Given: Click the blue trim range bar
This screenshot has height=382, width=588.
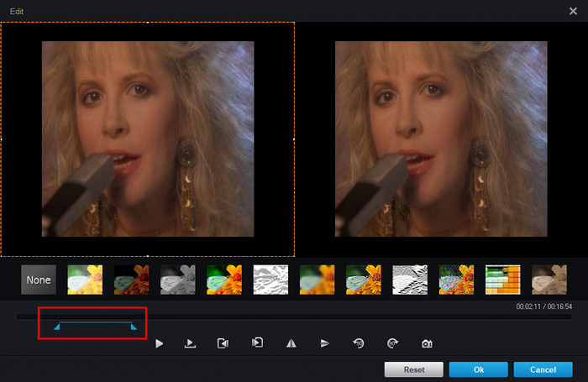Looking at the screenshot, I should (x=96, y=322).
